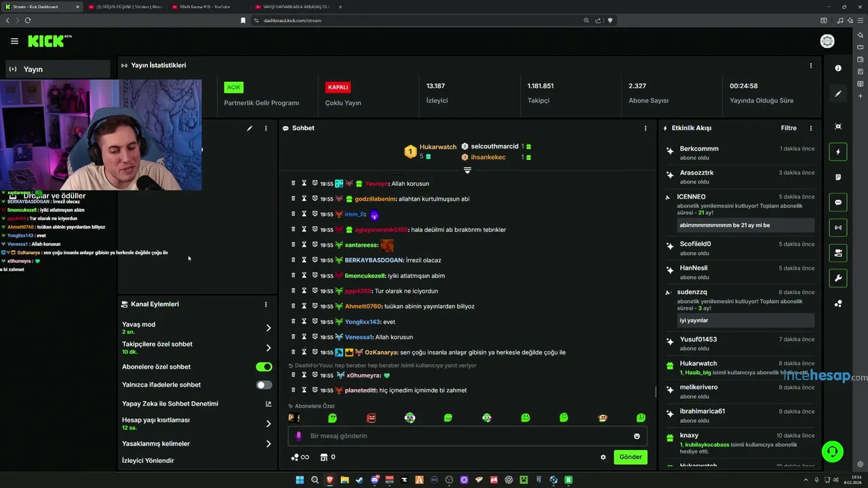Screen dimensions: 868x488
Task: Open the emoji picker smiley icon
Action: (637, 436)
